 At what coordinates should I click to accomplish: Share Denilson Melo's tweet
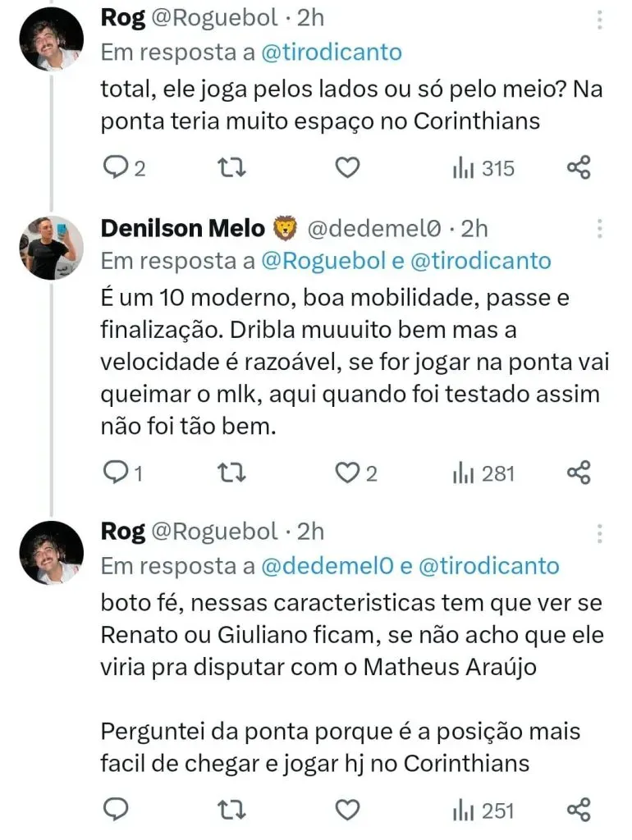pos(579,472)
